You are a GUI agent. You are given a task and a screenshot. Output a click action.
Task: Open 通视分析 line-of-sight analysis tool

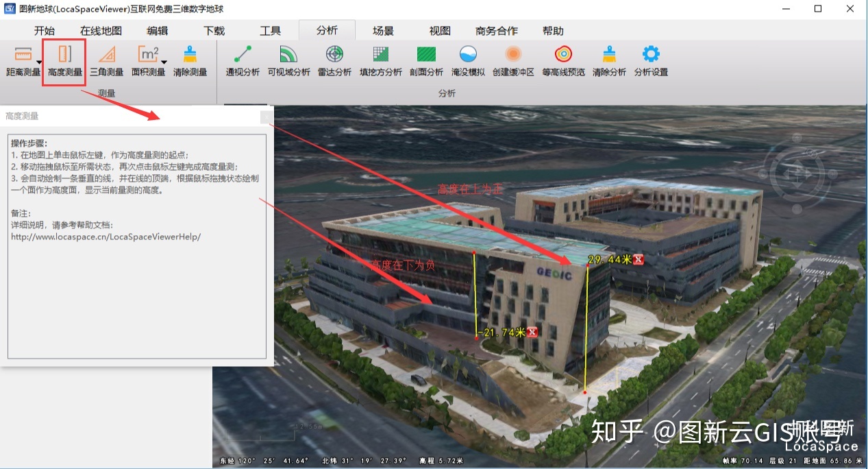243,61
